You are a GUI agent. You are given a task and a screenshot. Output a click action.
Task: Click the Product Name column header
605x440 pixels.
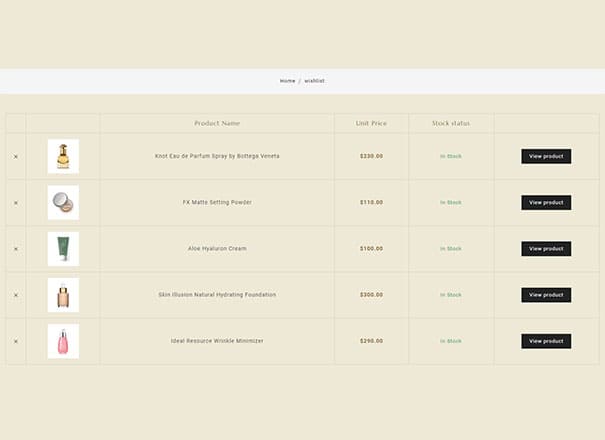pos(217,124)
